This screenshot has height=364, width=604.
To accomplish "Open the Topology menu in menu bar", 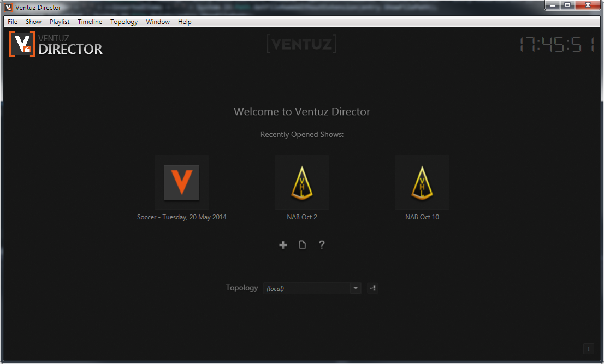I will click(124, 22).
